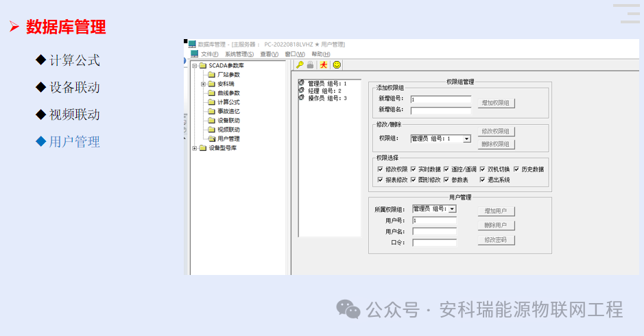The width and height of the screenshot is (644, 336).
Task: Select the 曲线参数 folder icon
Action: tap(211, 93)
